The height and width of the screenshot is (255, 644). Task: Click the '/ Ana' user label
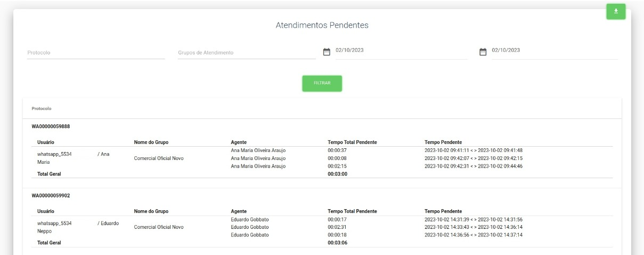pos(103,154)
